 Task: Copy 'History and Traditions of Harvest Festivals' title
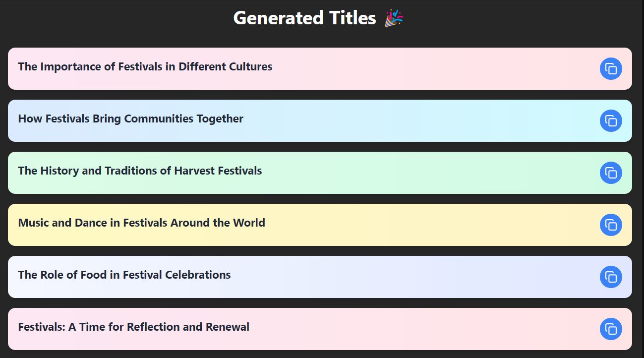(611, 173)
